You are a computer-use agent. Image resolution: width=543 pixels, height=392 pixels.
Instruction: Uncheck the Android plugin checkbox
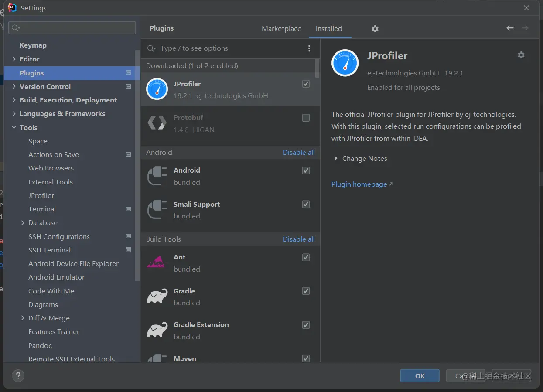(x=306, y=170)
